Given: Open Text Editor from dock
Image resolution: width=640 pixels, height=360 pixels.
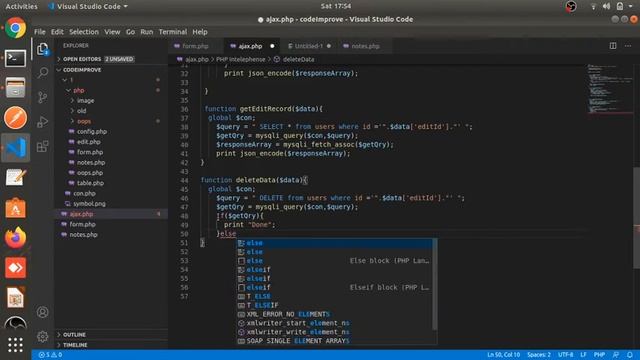Looking at the screenshot, I should pyautogui.click(x=16, y=178).
